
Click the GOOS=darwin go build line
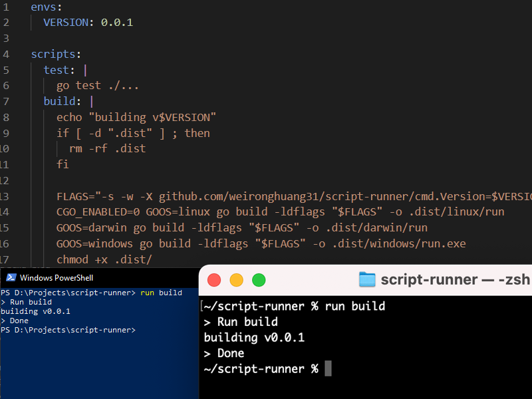pos(242,227)
